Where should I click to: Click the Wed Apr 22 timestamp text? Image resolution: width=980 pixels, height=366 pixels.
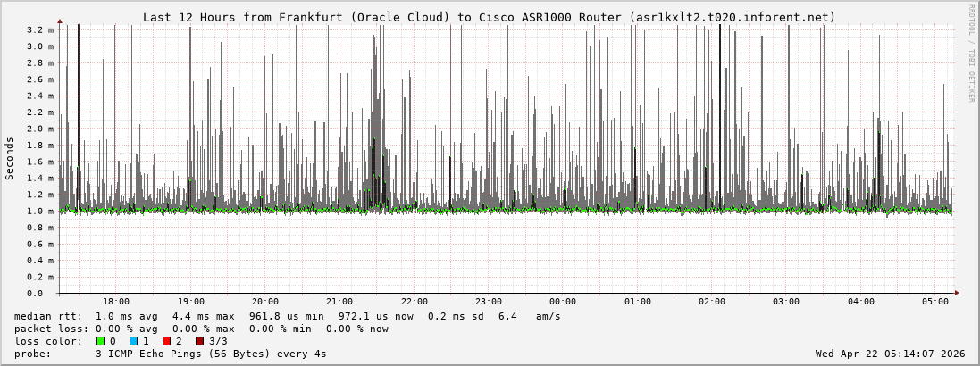(890, 354)
